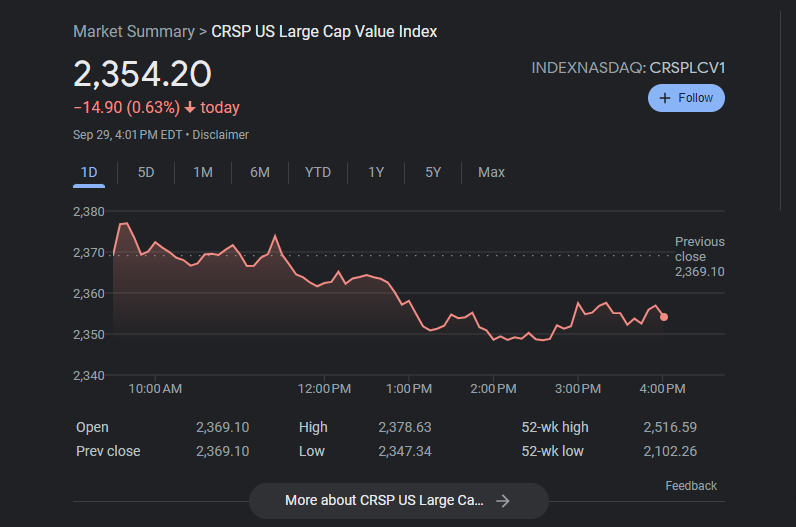
Task: Click the 2,354.20 index price
Action: (142, 74)
